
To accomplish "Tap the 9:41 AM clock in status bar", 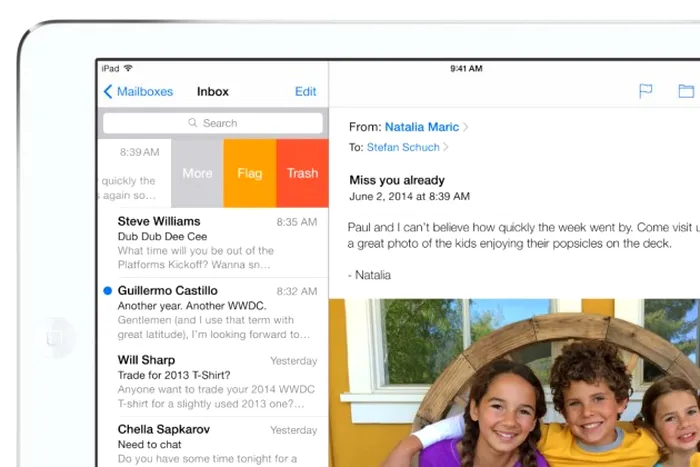I will pyautogui.click(x=466, y=68).
